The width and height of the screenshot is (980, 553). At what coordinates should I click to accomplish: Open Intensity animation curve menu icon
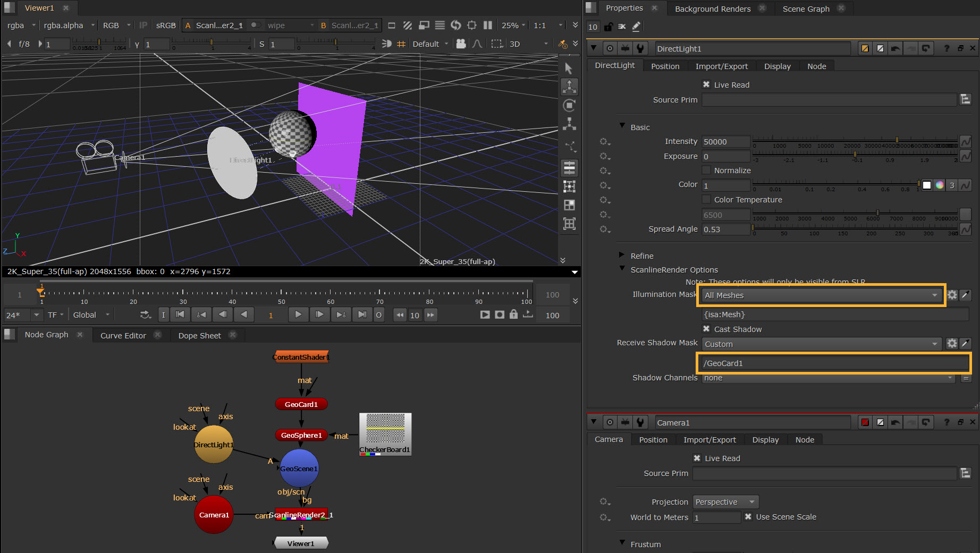tap(965, 141)
